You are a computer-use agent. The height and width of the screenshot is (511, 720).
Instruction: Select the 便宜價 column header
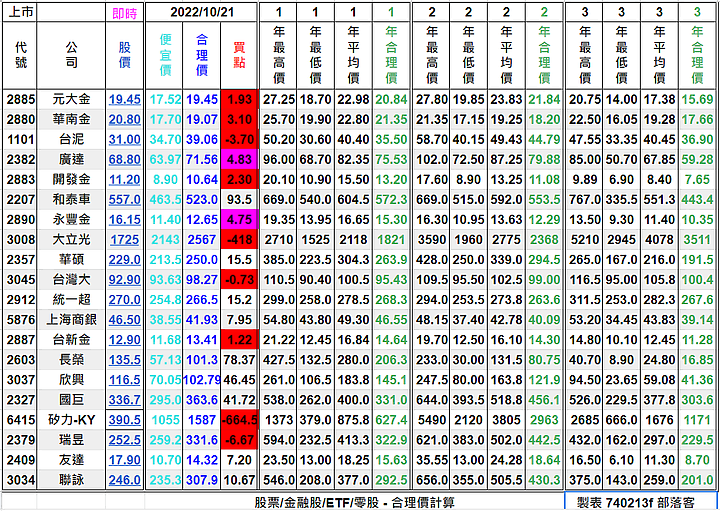165,56
